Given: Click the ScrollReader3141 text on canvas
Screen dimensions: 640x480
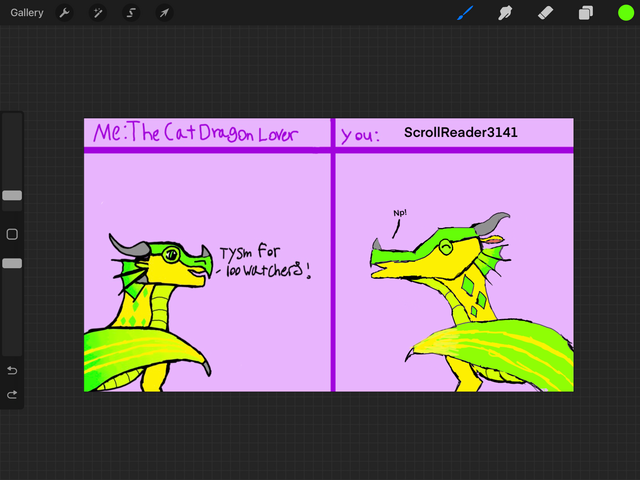Looking at the screenshot, I should [x=461, y=132].
